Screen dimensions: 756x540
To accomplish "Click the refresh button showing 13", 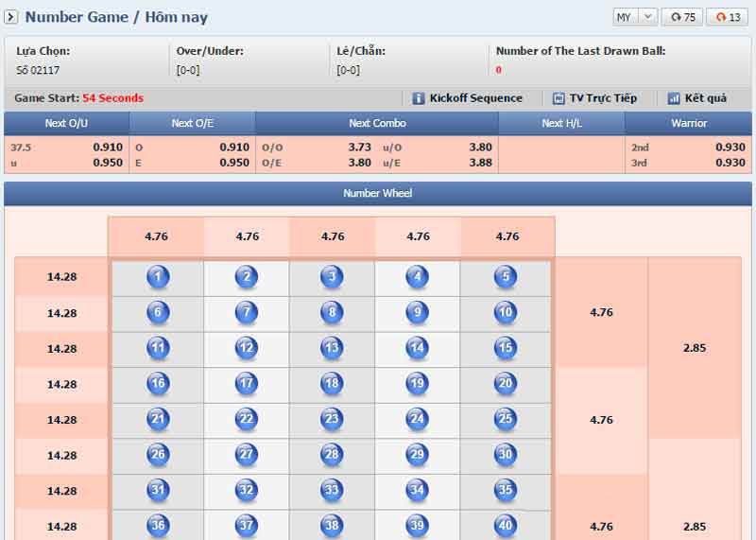I will click(728, 17).
